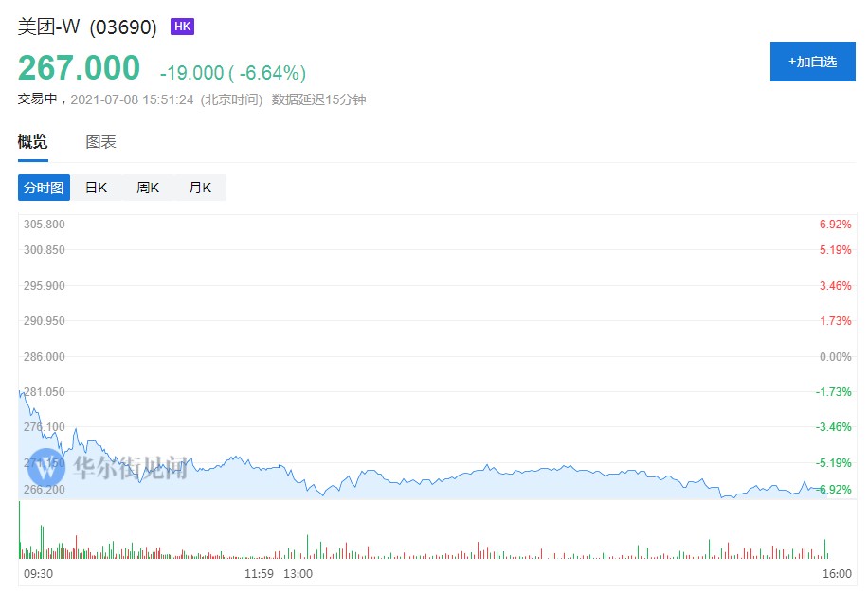
Task: Click the 16:00 time axis label
Action: pos(837,573)
